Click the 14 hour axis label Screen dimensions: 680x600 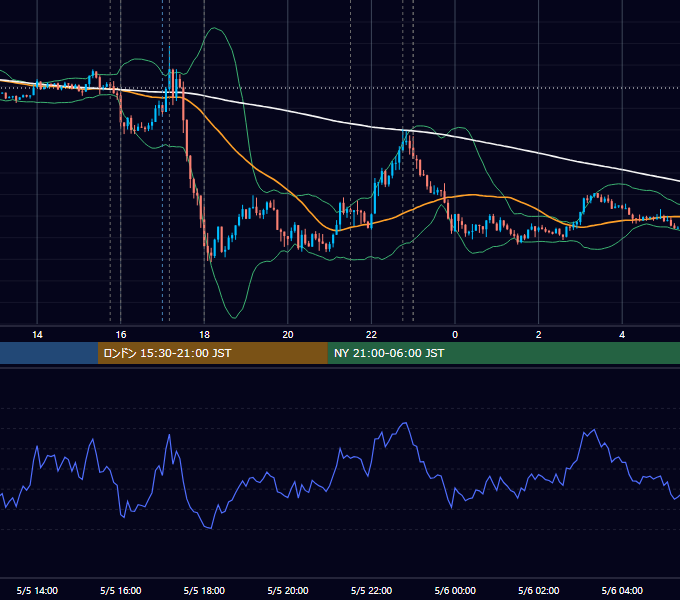[37, 335]
